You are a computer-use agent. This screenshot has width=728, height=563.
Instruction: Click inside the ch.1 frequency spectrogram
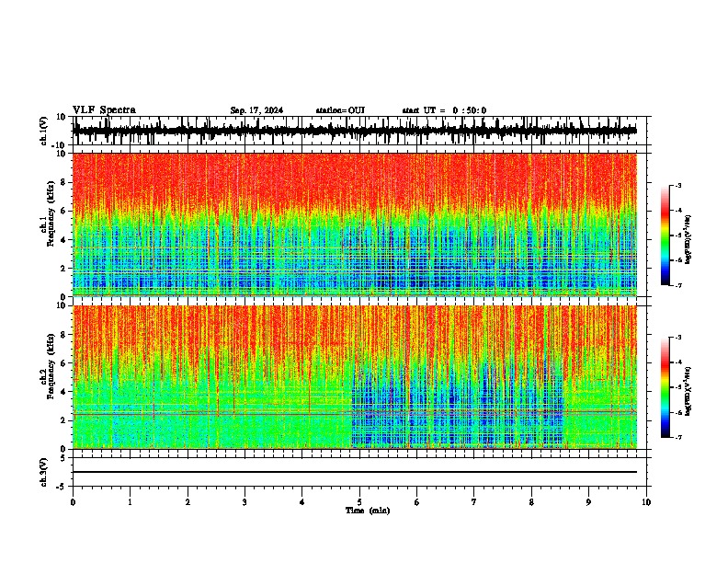pos(355,224)
